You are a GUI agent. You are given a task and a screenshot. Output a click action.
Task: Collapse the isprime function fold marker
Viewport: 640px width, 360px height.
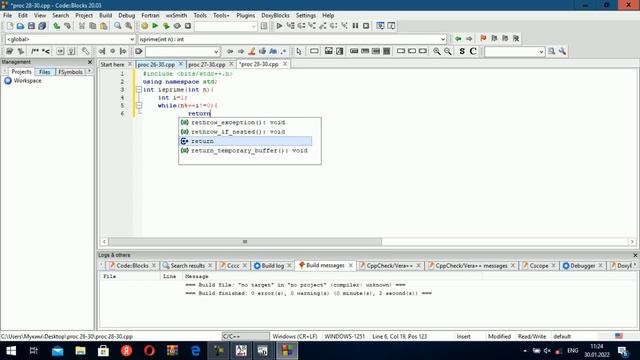pos(139,89)
